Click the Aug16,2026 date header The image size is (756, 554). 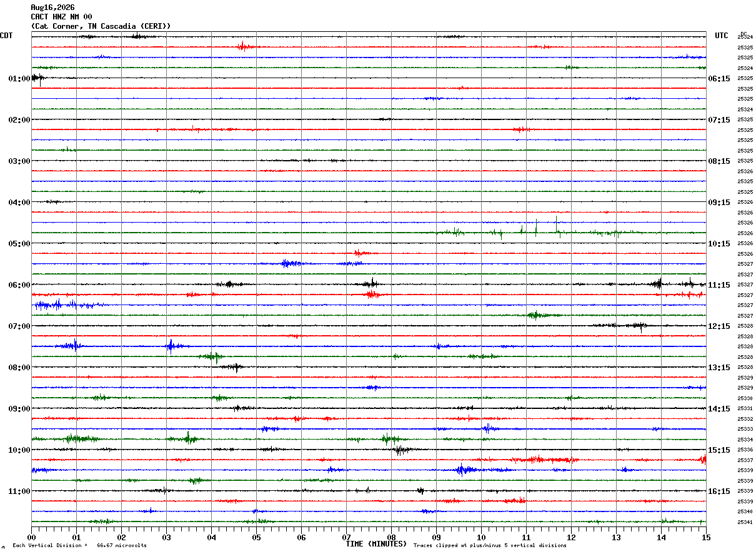[x=52, y=8]
